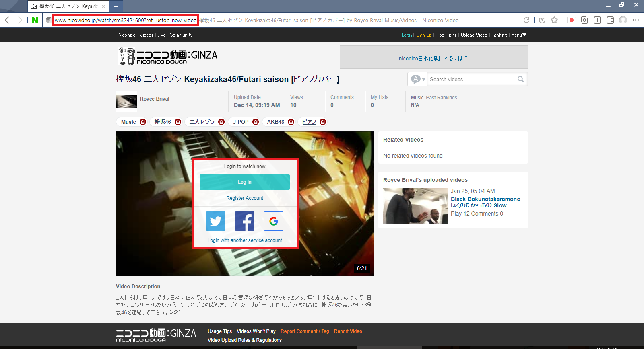This screenshot has width=644, height=349.
Task: Log in with Twitter icon
Action: tap(216, 221)
